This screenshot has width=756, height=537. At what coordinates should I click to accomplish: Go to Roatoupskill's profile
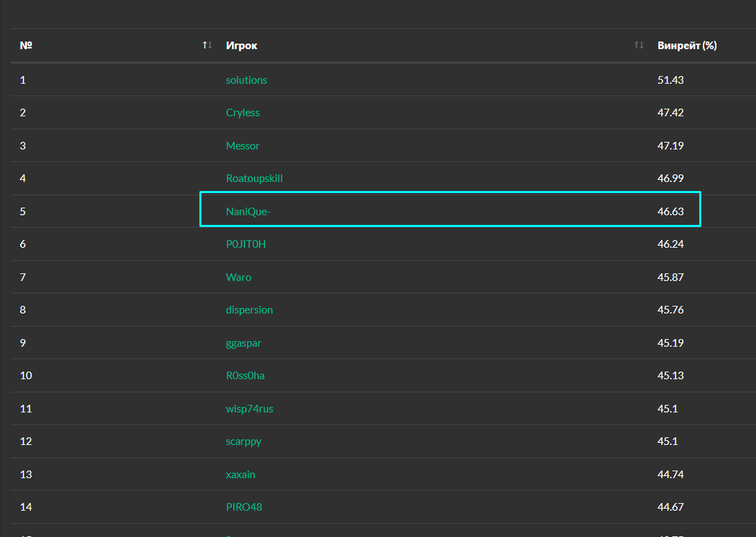[254, 179]
